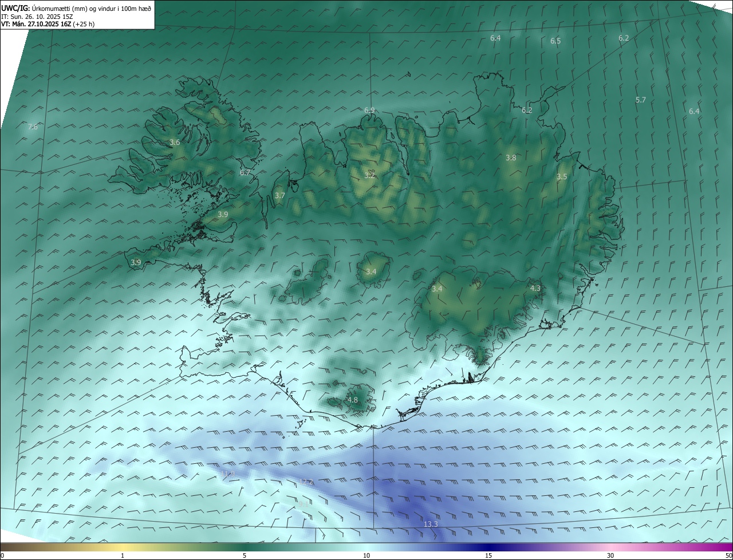Image resolution: width=733 pixels, height=560 pixels.
Task: Click the 3.5 value label on the map
Action: pyautogui.click(x=562, y=177)
